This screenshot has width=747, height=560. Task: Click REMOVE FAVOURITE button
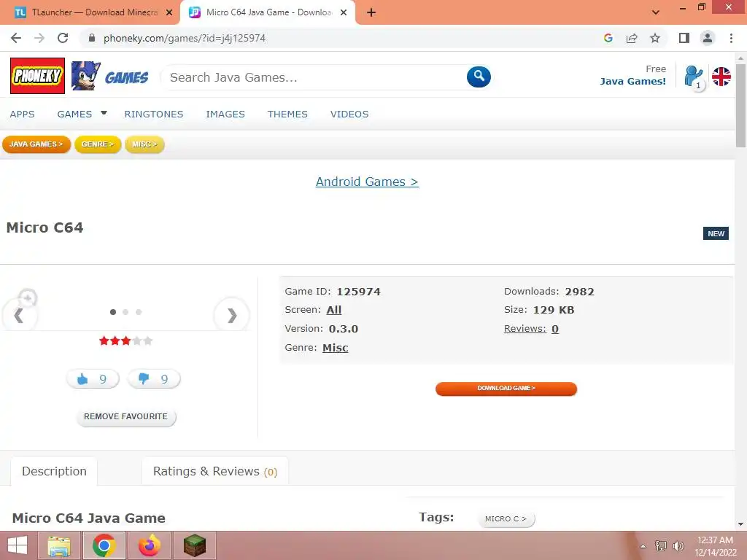click(x=125, y=416)
